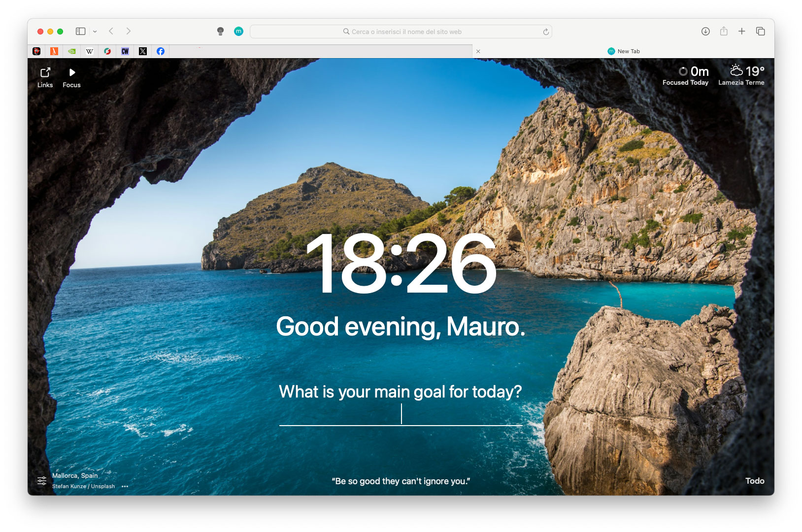Open the weather details for Lamezia Terme
This screenshot has height=532, width=802.
[x=741, y=75]
